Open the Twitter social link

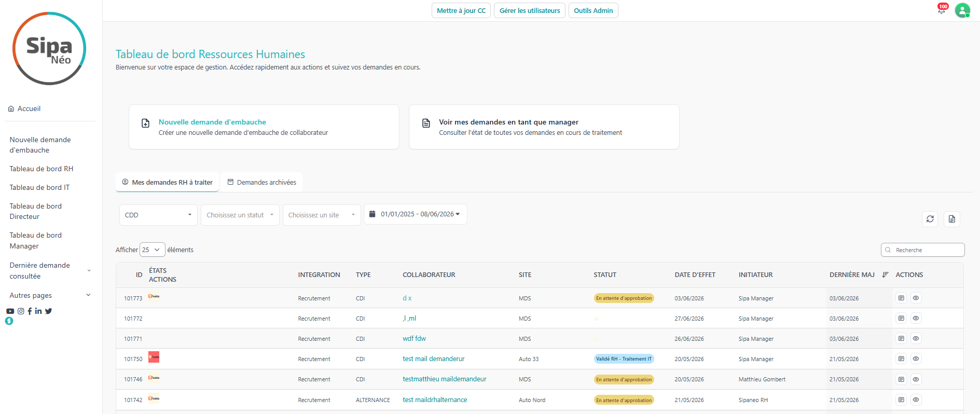[x=48, y=311]
